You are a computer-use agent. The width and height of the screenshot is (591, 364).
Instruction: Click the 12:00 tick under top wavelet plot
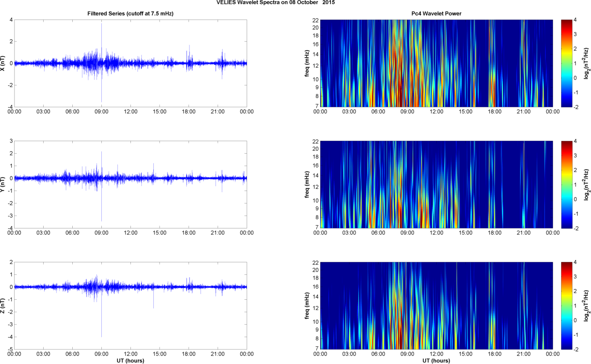click(436, 112)
